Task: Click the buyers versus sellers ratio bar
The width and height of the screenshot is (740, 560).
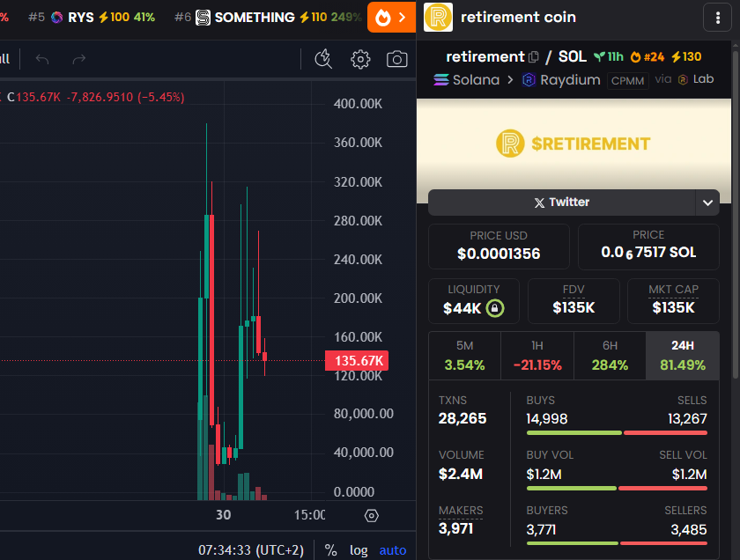Action: tap(617, 543)
